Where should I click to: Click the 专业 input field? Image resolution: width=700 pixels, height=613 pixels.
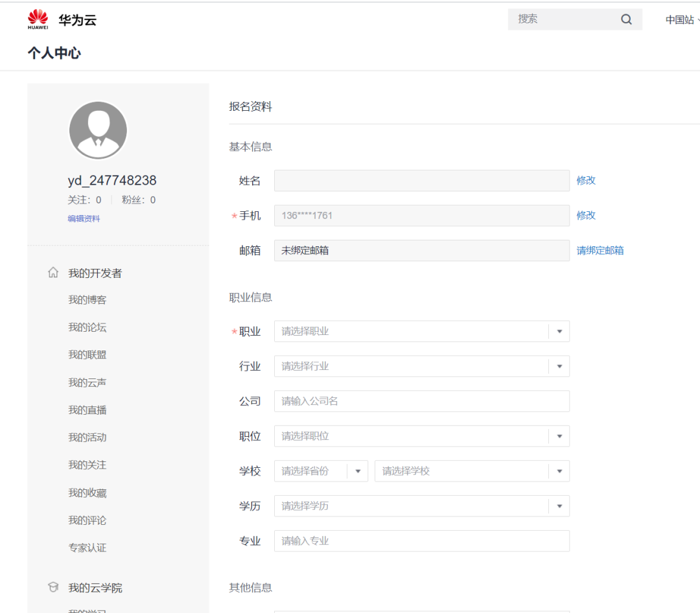tap(421, 540)
